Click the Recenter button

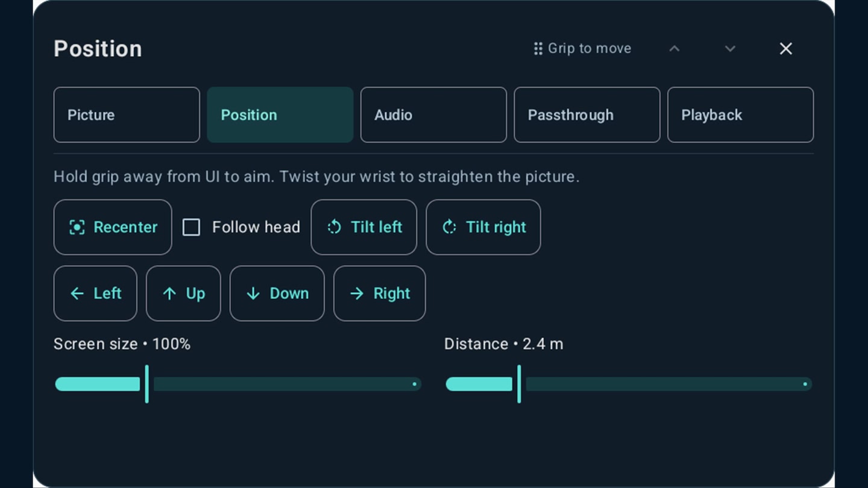tap(113, 227)
